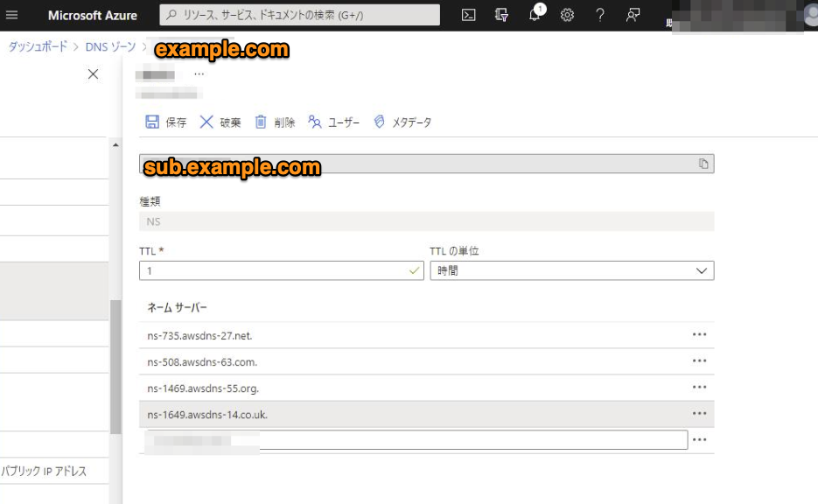The image size is (818, 504).
Task: Open ユーザー users option
Action: [333, 122]
